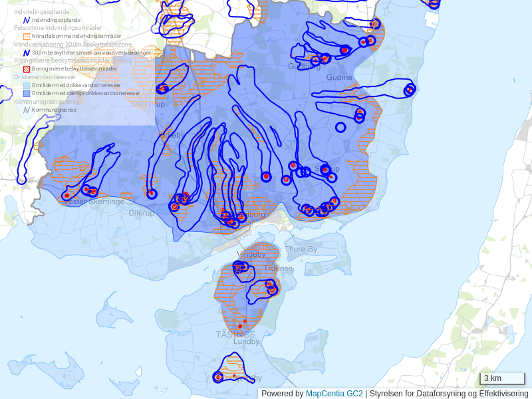Click the light blue drikkevandsinteresser legend swatch
The height and width of the screenshot is (399, 532).
click(27, 85)
